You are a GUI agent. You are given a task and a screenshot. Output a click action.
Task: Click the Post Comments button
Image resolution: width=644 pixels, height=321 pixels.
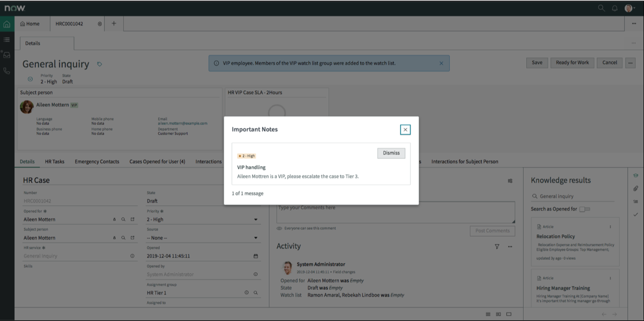[492, 231]
